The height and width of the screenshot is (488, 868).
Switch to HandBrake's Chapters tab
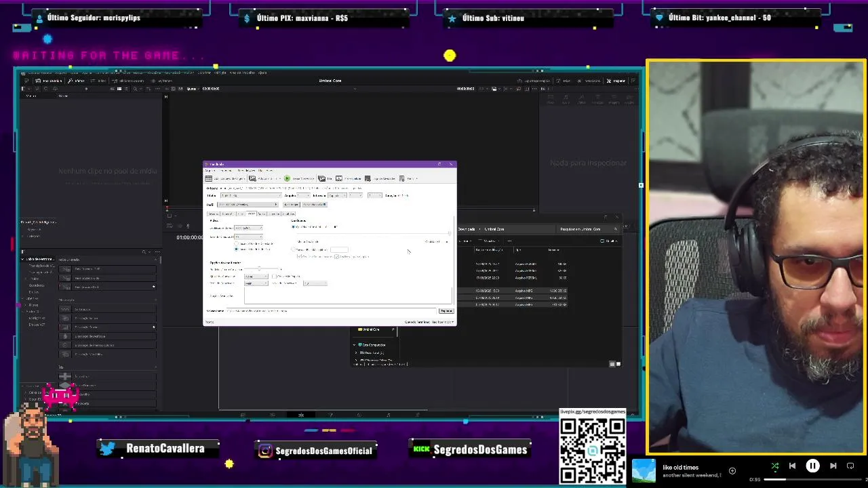click(288, 214)
